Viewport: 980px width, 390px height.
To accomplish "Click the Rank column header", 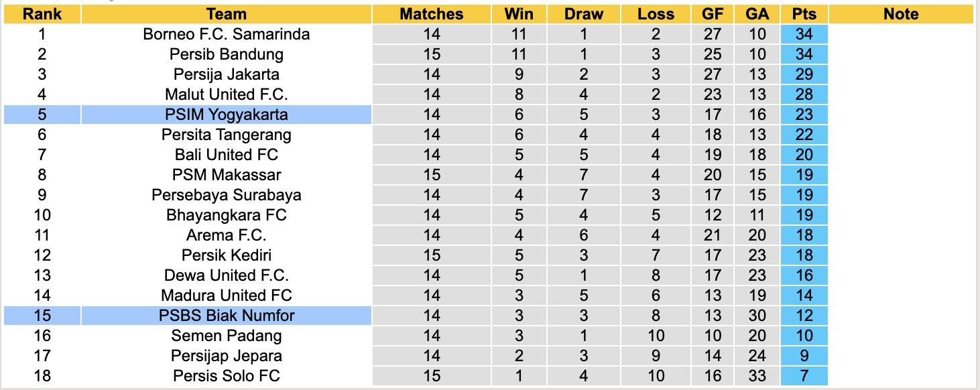I will click(x=42, y=14).
